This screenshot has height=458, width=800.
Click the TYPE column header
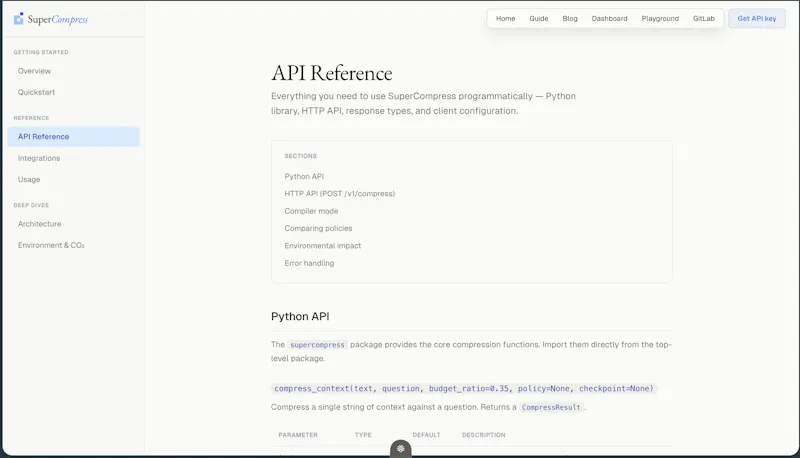(363, 435)
